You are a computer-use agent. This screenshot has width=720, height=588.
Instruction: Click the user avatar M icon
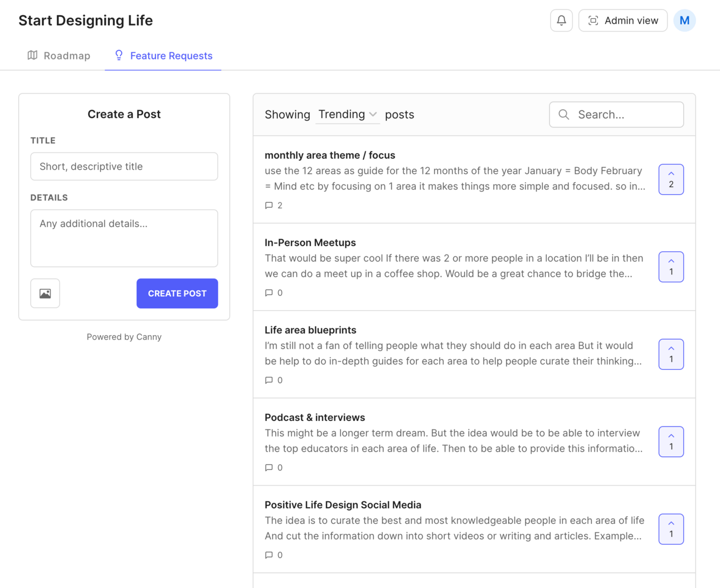pos(684,21)
